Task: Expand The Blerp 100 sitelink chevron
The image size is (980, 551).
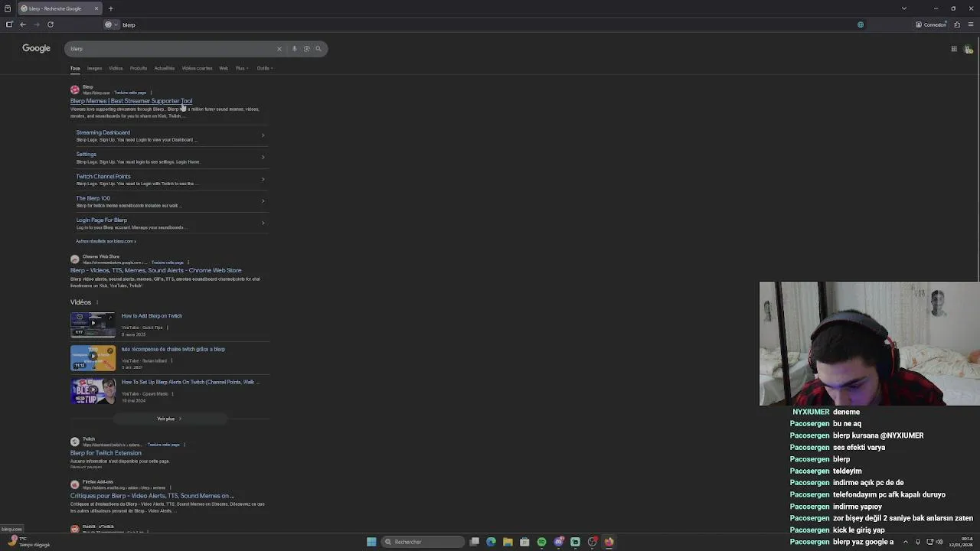Action: coord(263,201)
